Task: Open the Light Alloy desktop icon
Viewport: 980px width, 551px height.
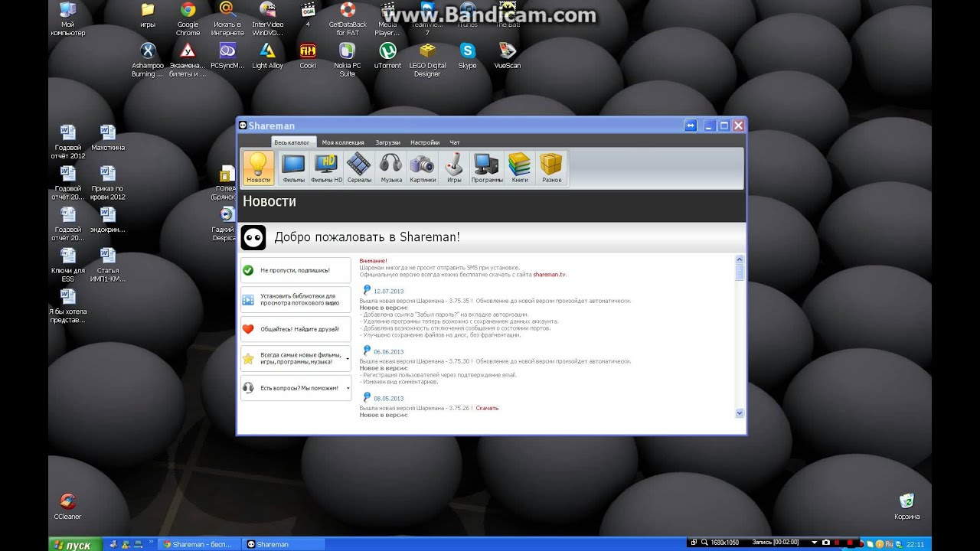Action: click(x=267, y=56)
